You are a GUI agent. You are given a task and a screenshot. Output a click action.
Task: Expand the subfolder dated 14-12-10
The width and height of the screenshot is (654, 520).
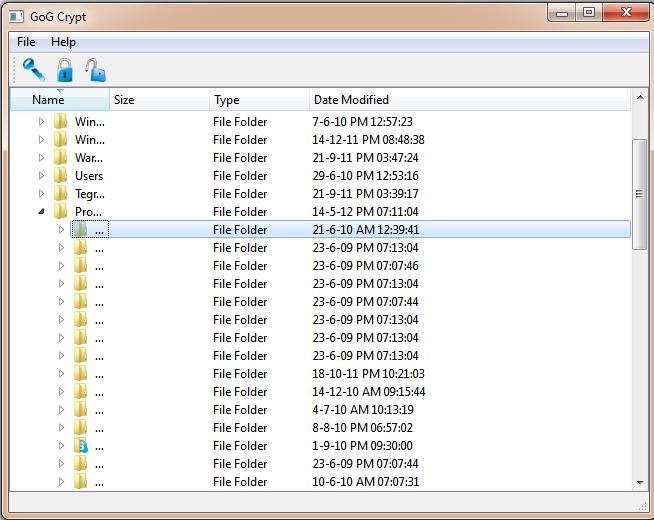click(x=61, y=392)
